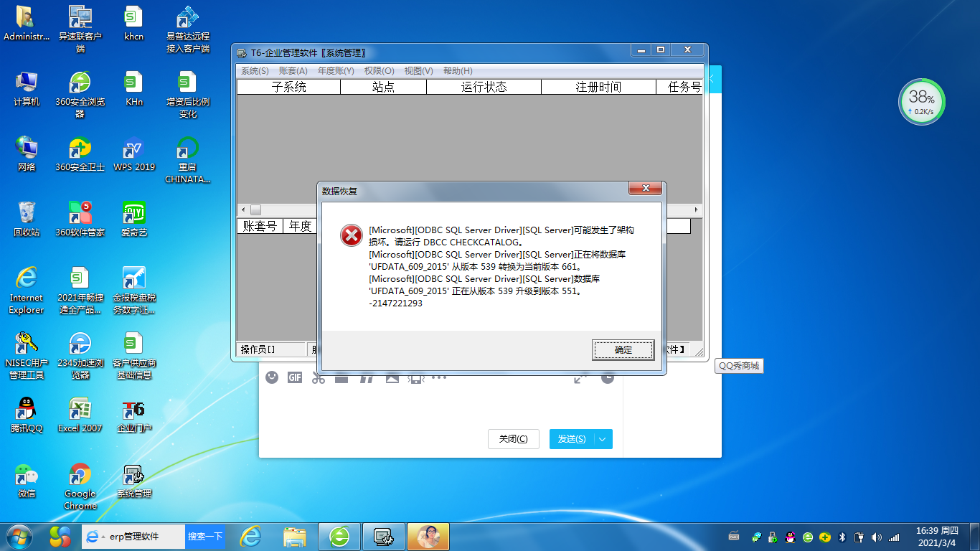Open 爱奇艺 desktop icon
This screenshot has width=980, height=551.
[x=134, y=220]
